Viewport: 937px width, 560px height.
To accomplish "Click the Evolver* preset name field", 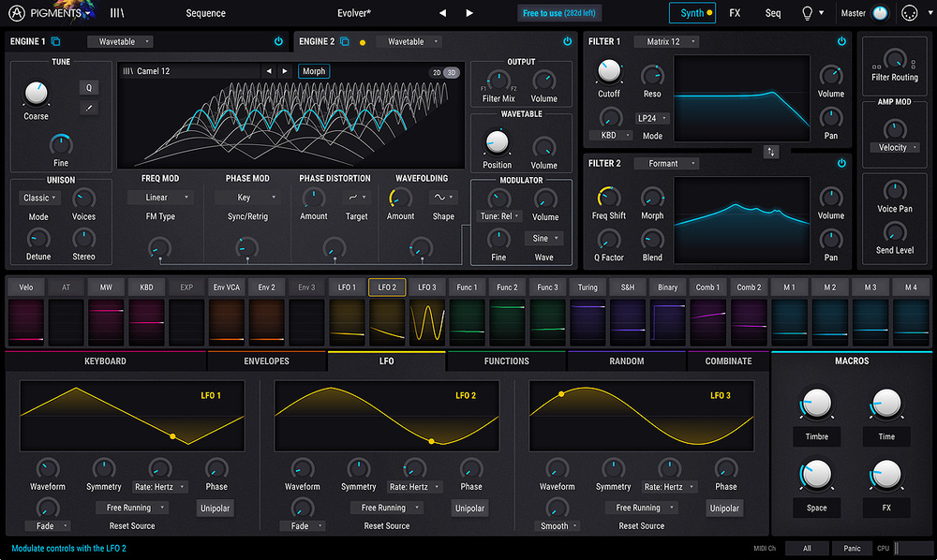I will pos(354,13).
